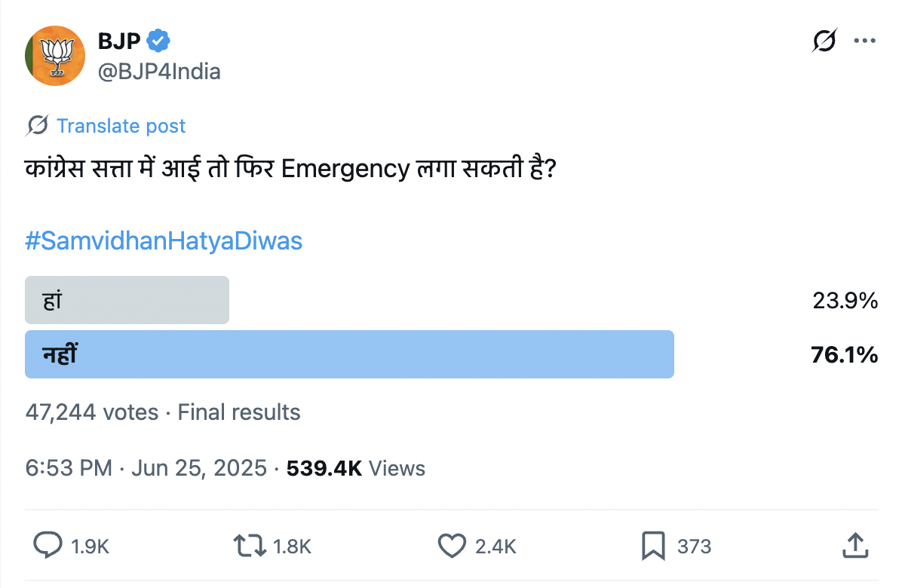This screenshot has height=588, width=902.
Task: Click the Translate post link
Action: [121, 126]
